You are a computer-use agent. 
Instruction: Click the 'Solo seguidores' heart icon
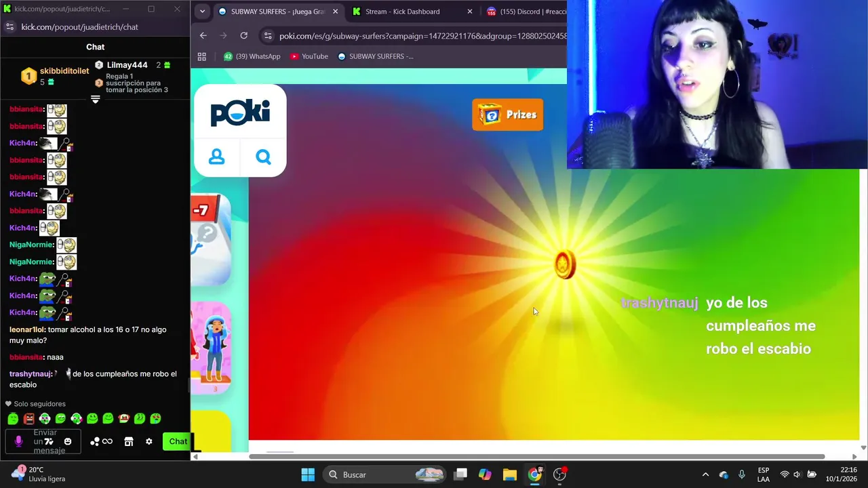[x=9, y=404]
